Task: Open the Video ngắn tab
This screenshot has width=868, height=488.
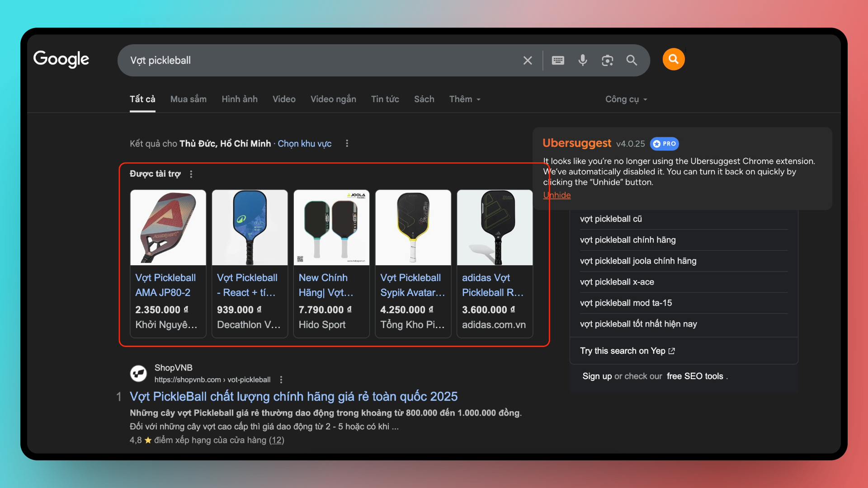Action: (333, 99)
